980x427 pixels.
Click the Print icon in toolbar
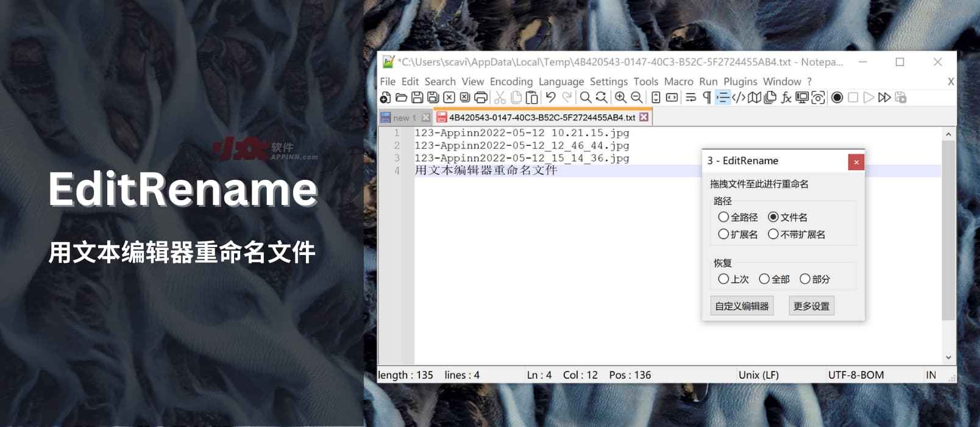coord(481,98)
